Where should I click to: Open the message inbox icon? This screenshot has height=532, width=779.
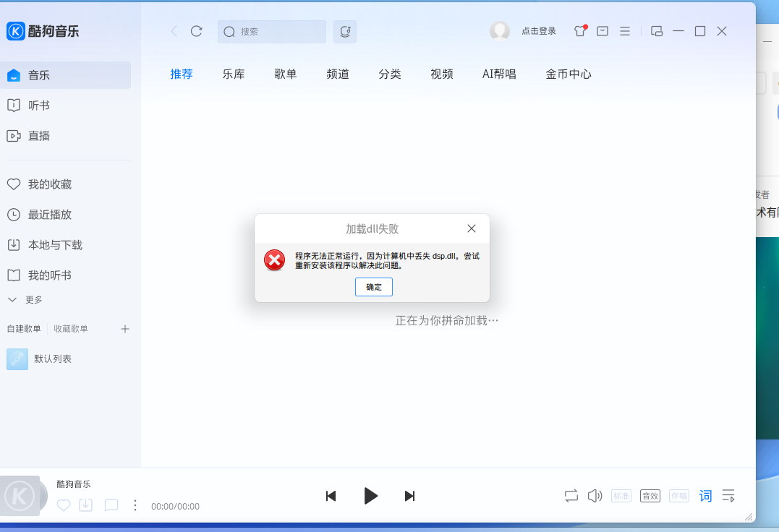point(603,31)
